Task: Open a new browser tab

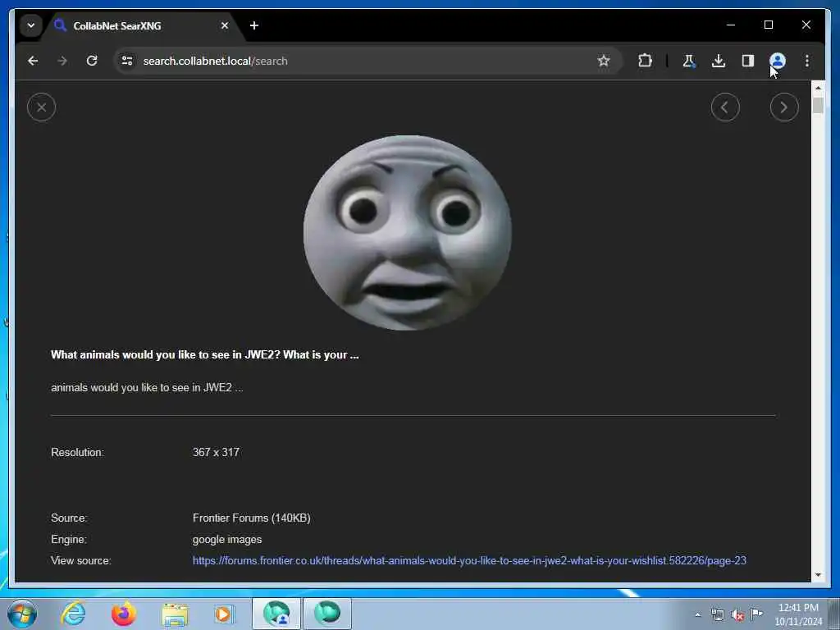Action: [254, 25]
